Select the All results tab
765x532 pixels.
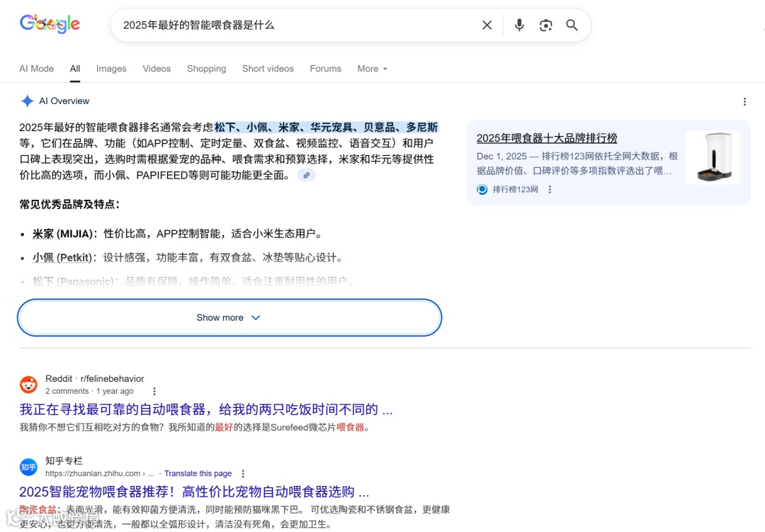tap(74, 69)
